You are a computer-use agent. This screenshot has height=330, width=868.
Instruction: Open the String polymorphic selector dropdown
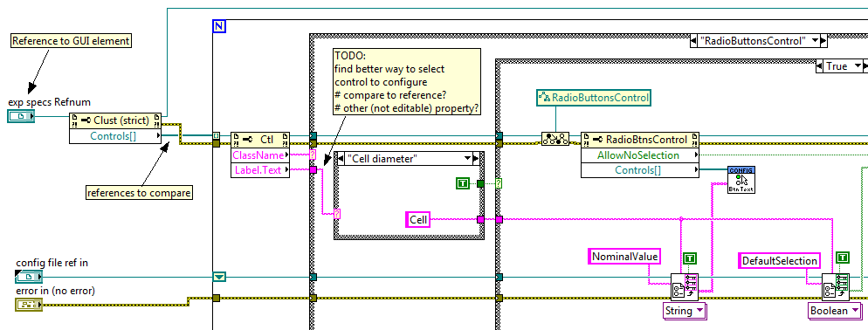coord(700,311)
